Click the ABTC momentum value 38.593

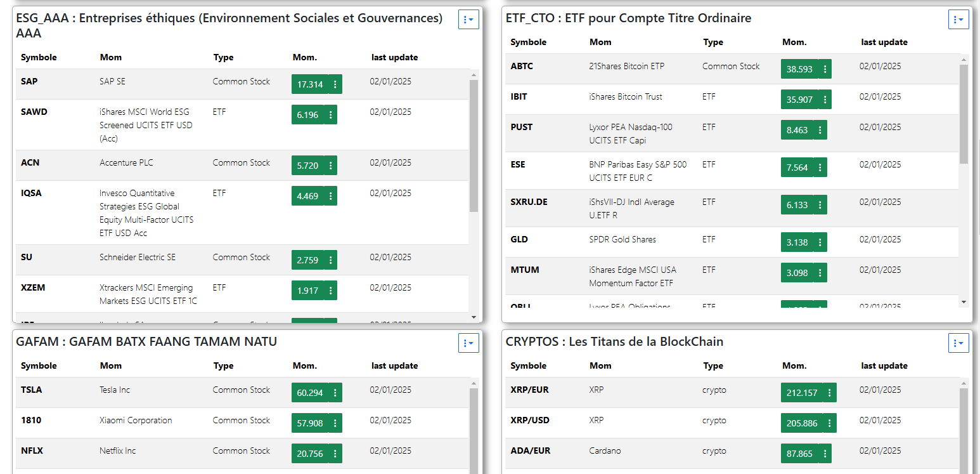coord(799,69)
